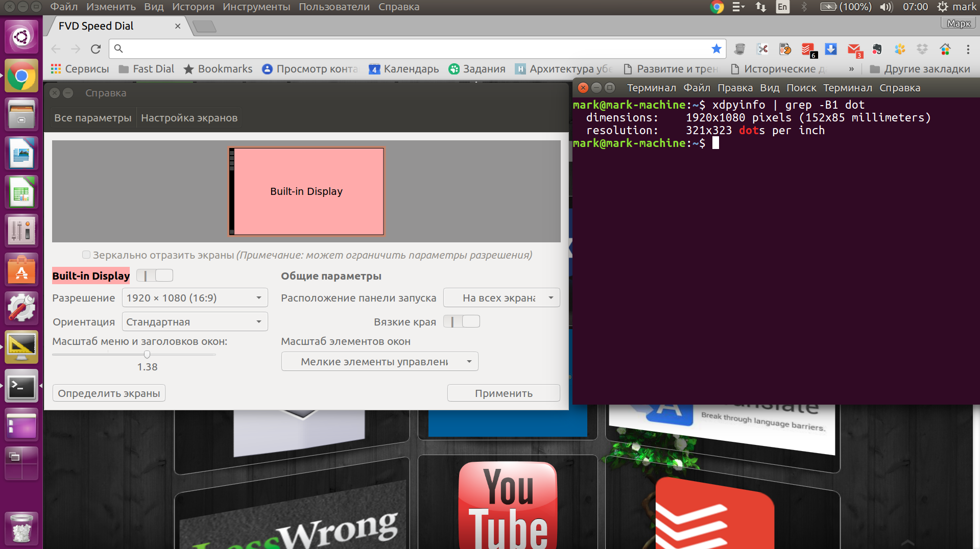
Task: Select the pink Built-in Display preview
Action: [x=306, y=191]
